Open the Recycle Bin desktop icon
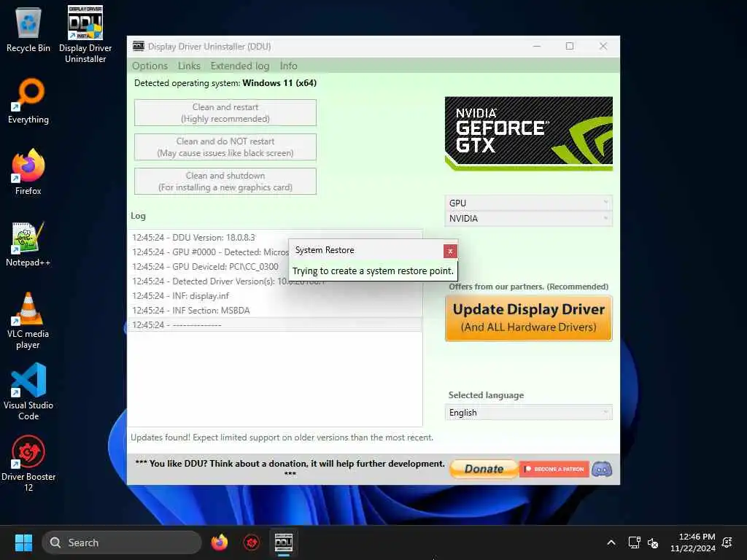 (28, 30)
